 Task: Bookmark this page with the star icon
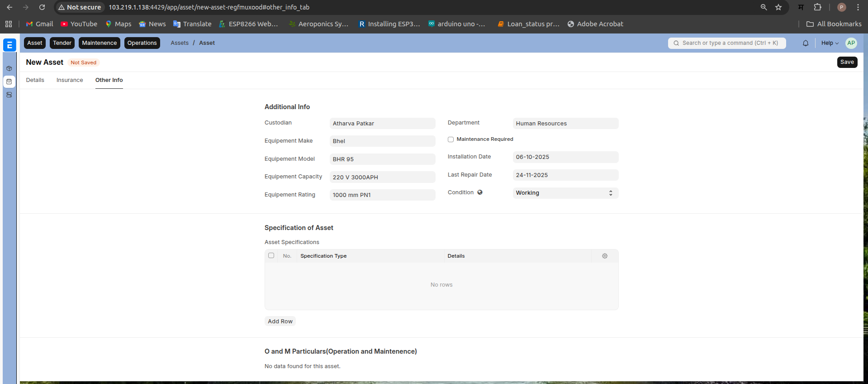[x=778, y=7]
